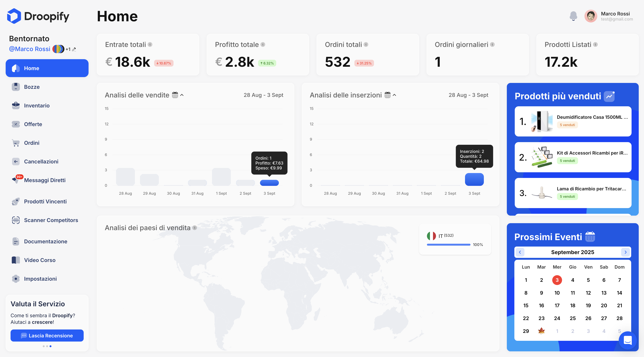Click the 6.32% increase badge
The image size is (644, 357).
(x=267, y=63)
